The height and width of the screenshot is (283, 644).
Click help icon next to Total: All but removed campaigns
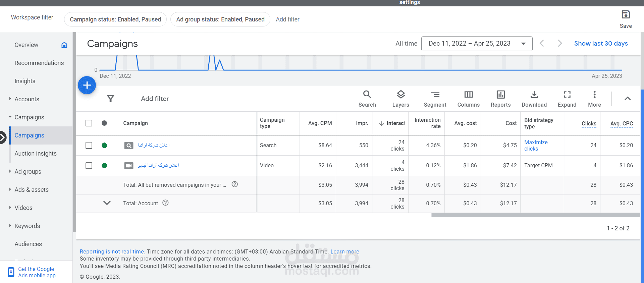tap(235, 184)
